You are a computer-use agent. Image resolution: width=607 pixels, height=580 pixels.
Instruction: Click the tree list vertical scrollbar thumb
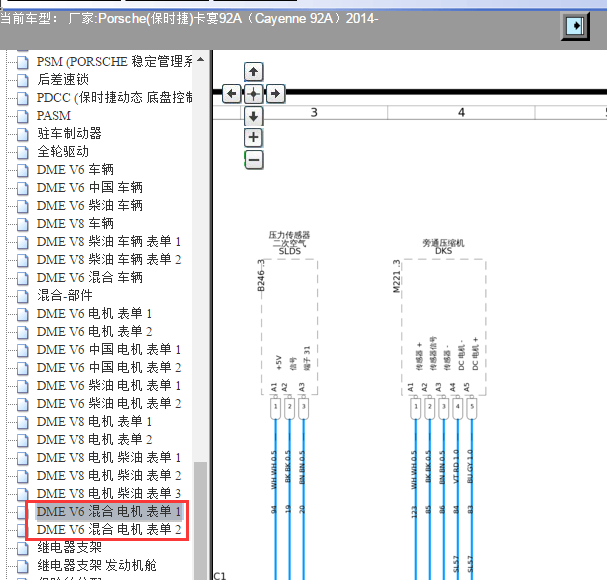[x=200, y=521]
